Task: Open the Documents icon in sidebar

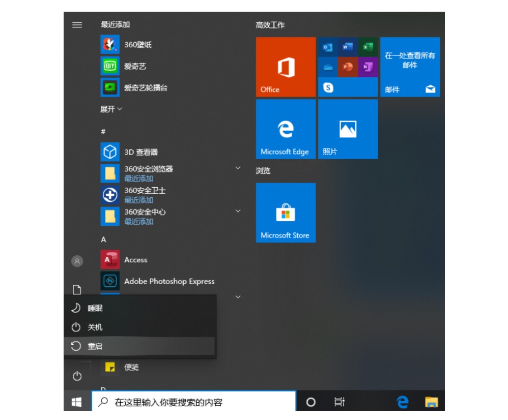Action: [x=77, y=290]
